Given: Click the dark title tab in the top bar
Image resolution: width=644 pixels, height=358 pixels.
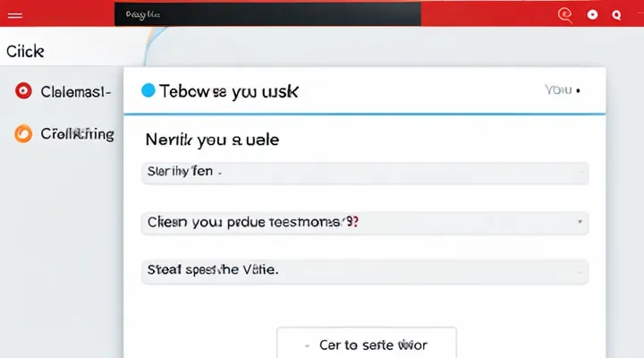Looking at the screenshot, I should (267, 13).
